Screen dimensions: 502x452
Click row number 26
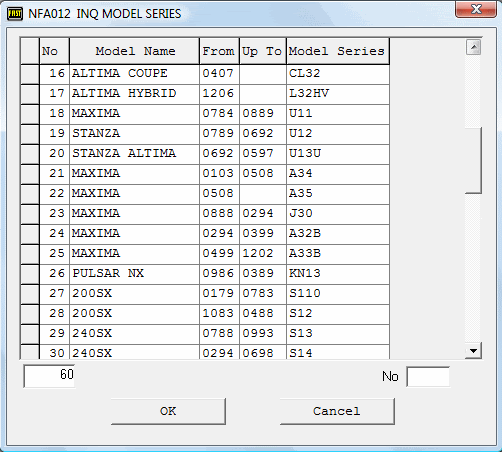point(54,274)
